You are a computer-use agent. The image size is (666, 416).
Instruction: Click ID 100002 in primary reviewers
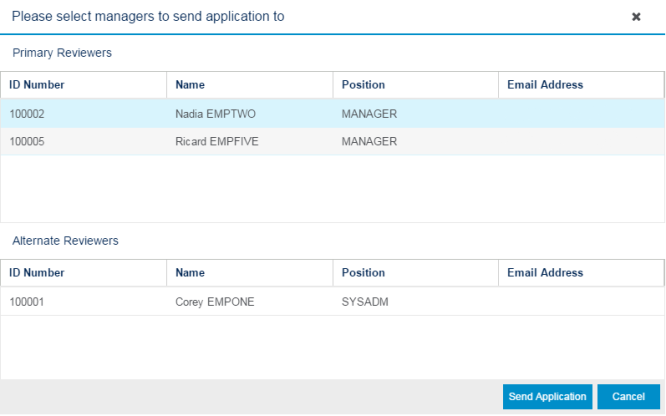pos(27,114)
